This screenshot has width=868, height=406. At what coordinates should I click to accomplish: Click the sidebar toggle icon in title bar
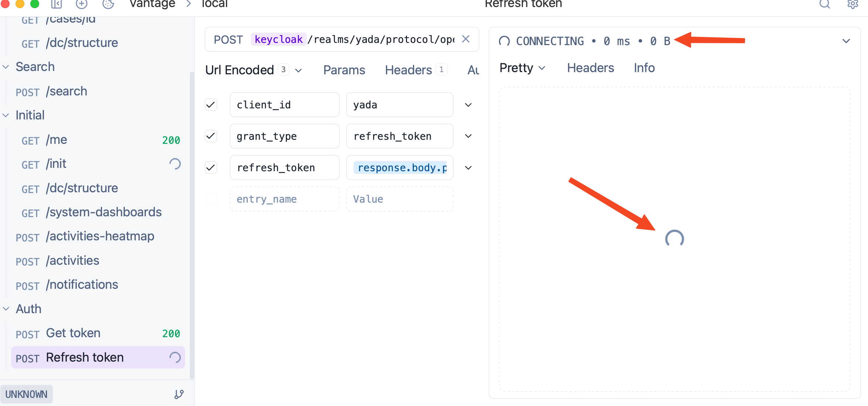[56, 4]
